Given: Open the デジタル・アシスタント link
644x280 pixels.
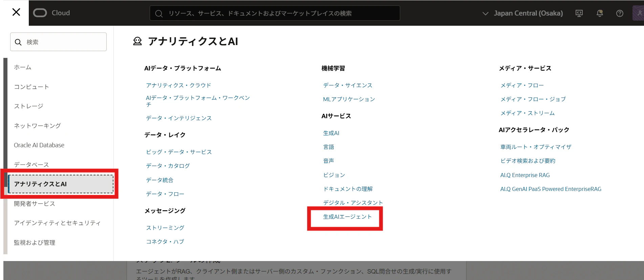Looking at the screenshot, I should (x=353, y=203).
